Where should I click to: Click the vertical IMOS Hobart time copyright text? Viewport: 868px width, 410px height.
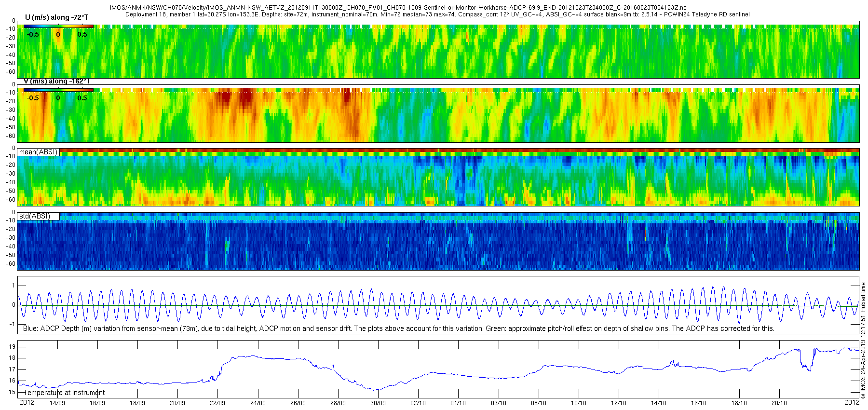coord(863,341)
